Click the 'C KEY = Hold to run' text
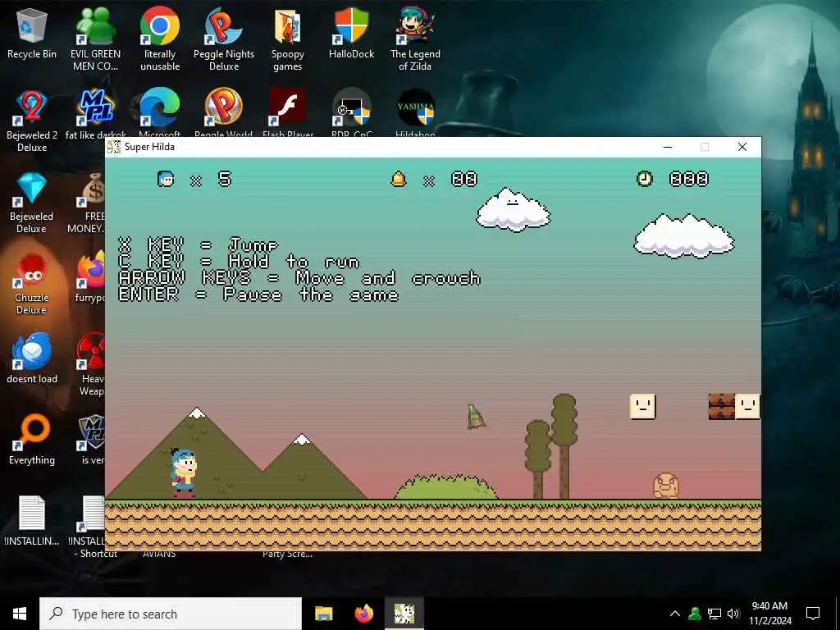The width and height of the screenshot is (840, 630). pyautogui.click(x=239, y=262)
